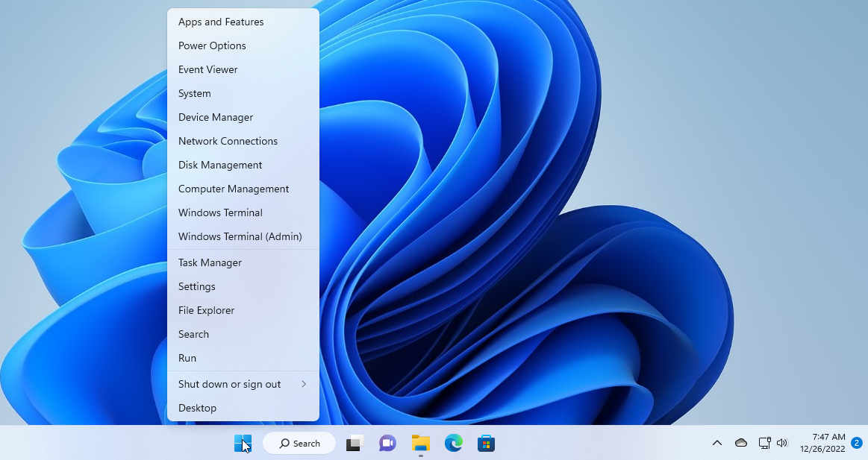Screen dimensions: 868x460
Task: Click the taskbar Search box
Action: [299, 443]
